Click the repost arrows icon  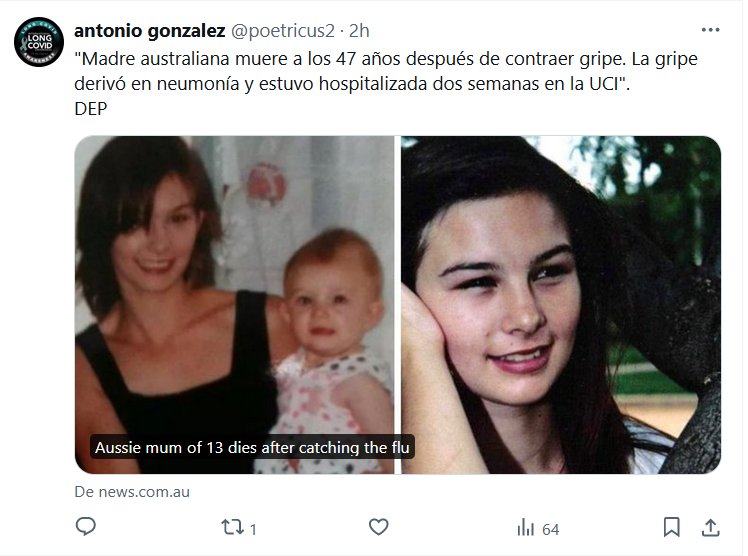[232, 527]
